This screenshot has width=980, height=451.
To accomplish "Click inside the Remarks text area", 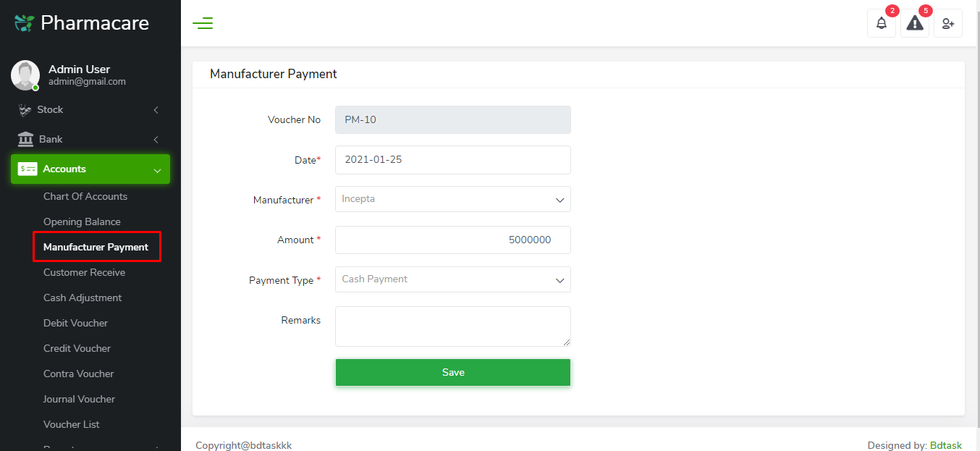I will (x=452, y=326).
